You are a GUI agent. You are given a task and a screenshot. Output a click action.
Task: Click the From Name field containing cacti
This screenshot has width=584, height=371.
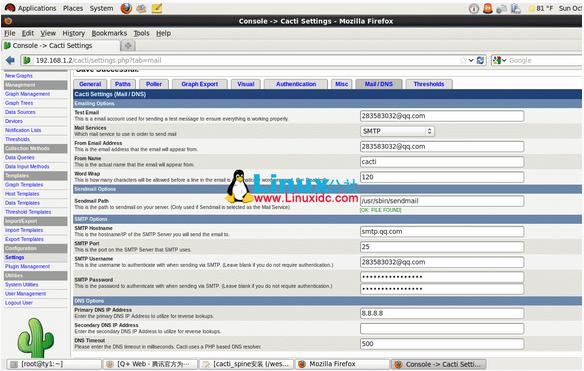click(x=442, y=162)
